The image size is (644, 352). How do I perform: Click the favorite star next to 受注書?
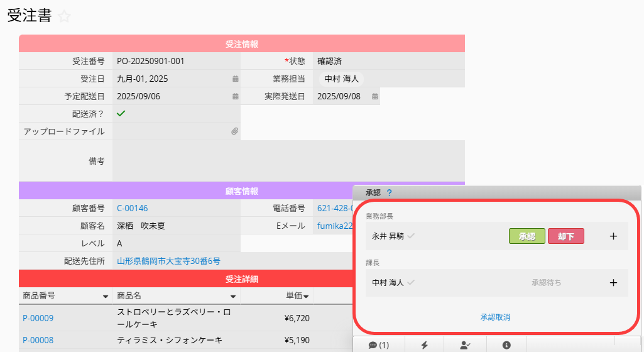click(x=63, y=17)
